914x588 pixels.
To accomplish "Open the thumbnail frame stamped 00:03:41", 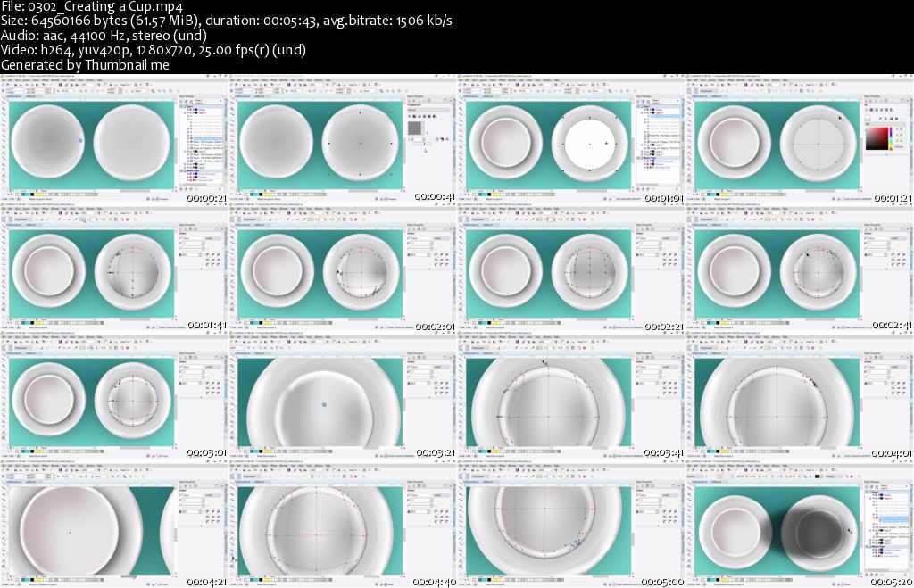I will point(571,395).
